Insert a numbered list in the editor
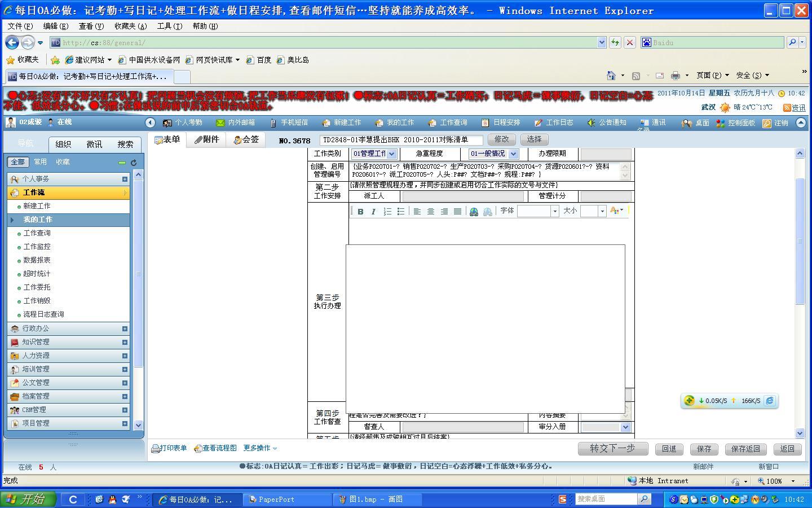812x508 pixels. 387,211
